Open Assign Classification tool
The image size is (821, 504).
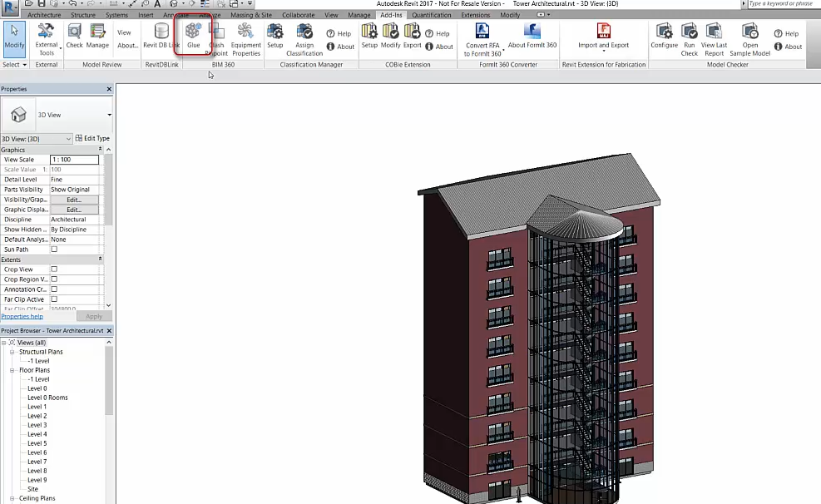[304, 39]
